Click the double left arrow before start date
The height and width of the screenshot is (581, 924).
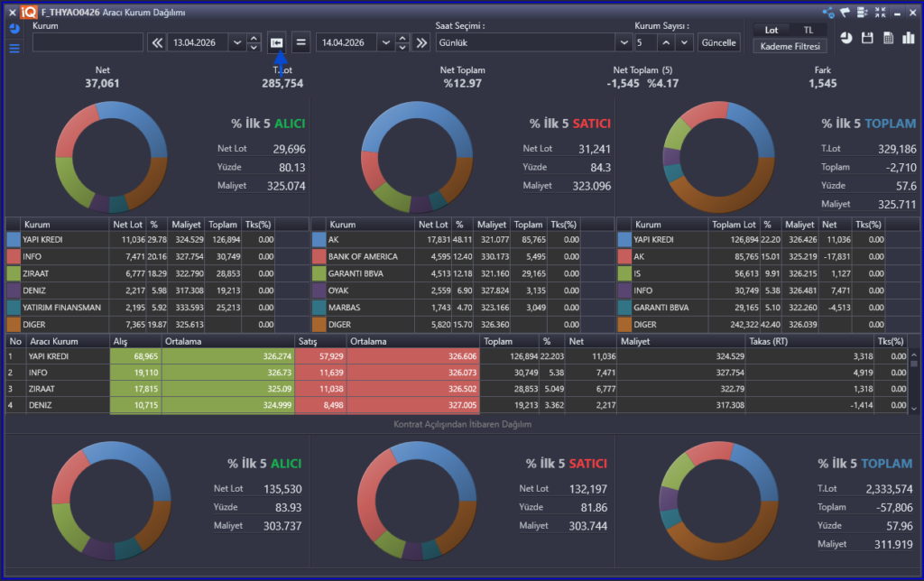pos(156,42)
